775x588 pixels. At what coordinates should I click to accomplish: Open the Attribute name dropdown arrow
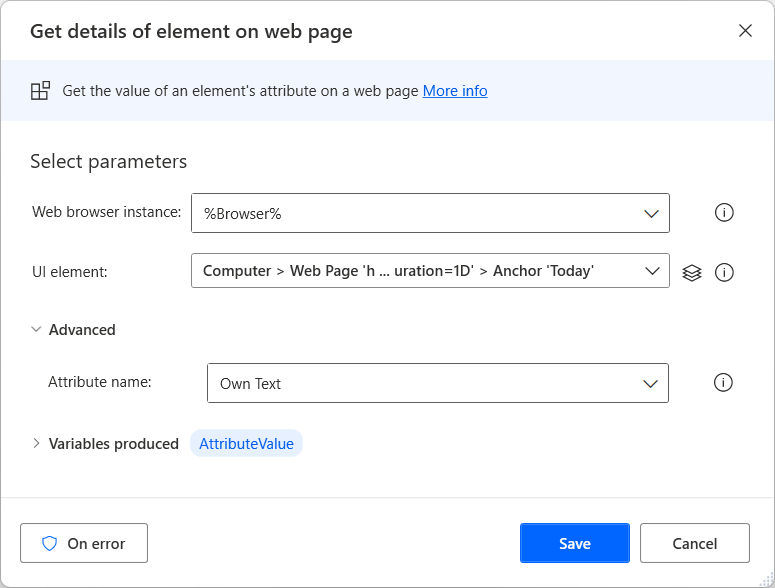click(650, 384)
